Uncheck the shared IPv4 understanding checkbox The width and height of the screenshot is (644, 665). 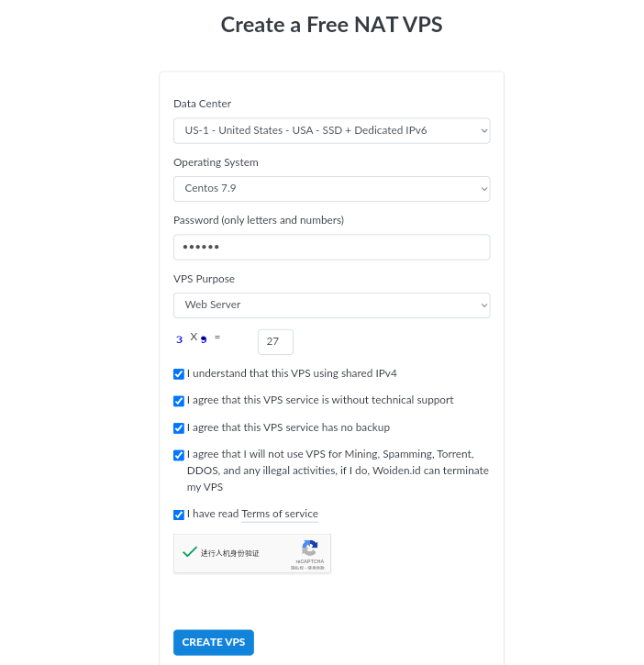179,374
